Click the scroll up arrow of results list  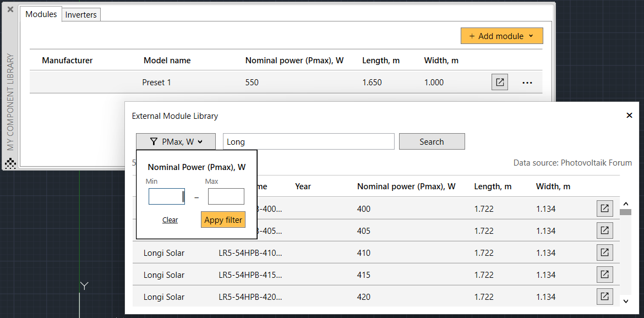(x=626, y=204)
